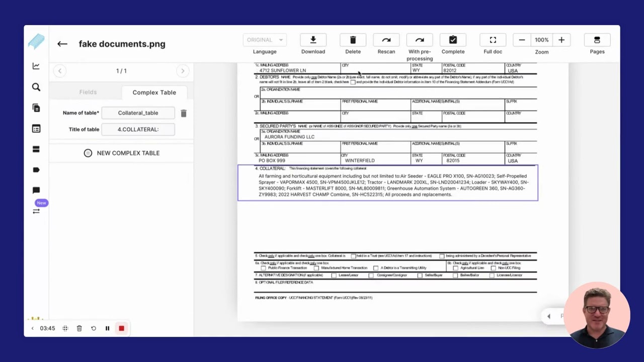Go back using the left arrow beside filename

point(62,44)
